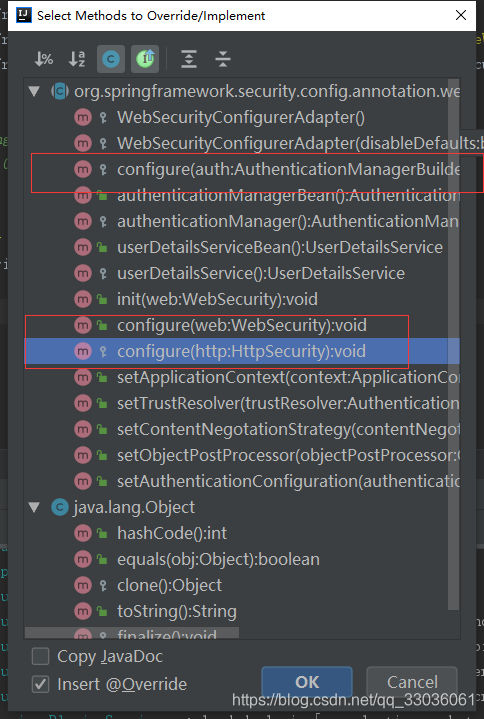484x719 pixels.
Task: Click the sort by percent toolbar icon
Action: pos(44,59)
